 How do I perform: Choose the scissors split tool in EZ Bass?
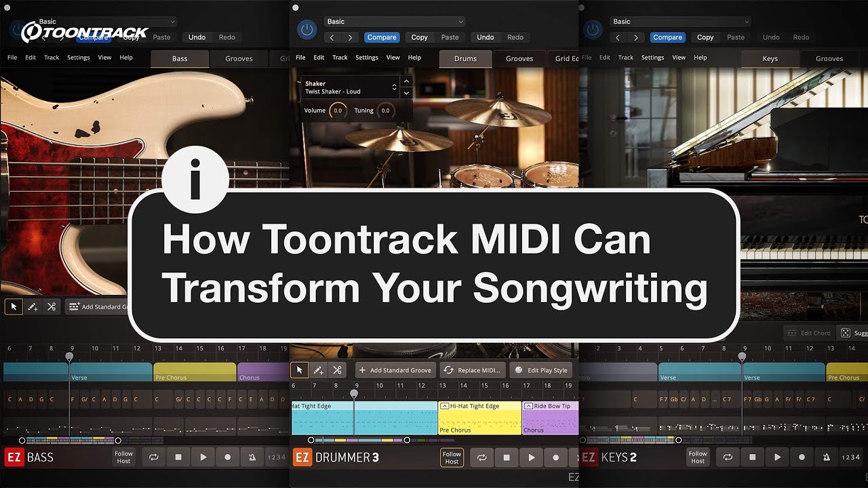52,306
